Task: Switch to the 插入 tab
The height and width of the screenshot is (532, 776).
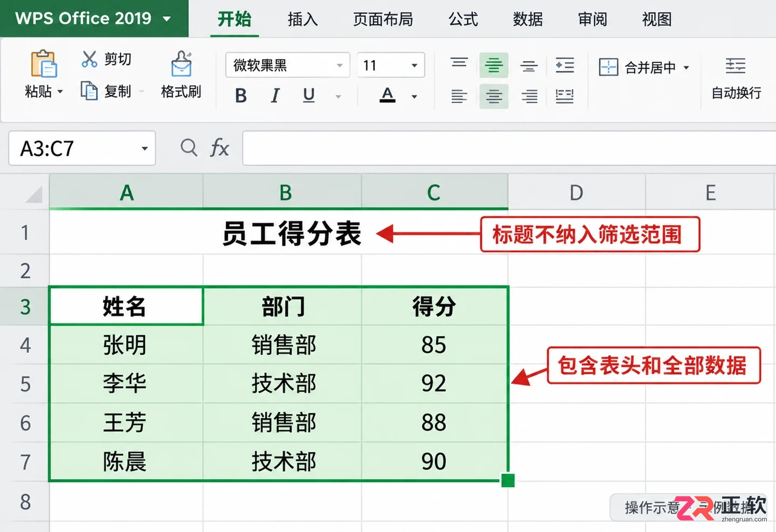Action: click(303, 19)
